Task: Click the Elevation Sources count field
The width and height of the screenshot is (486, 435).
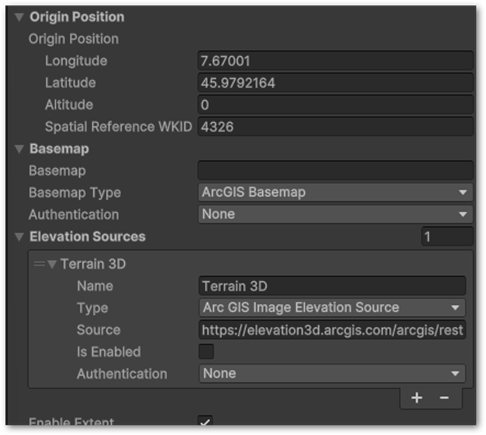Action: [447, 236]
